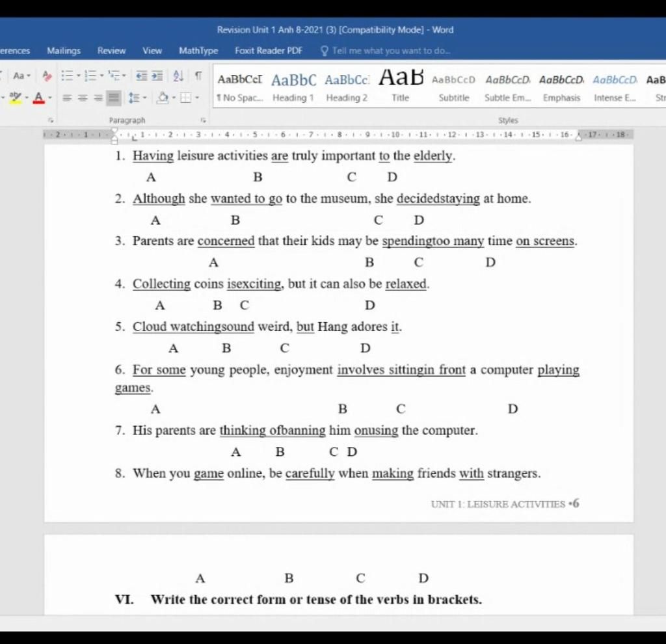Apply the Title style
Screen dimensions: 666x644
[x=401, y=88]
